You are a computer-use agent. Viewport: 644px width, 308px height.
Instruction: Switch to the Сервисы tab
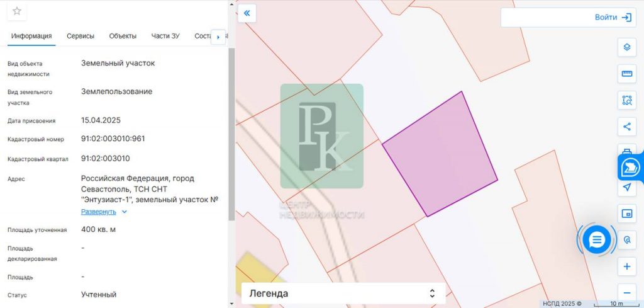(80, 36)
